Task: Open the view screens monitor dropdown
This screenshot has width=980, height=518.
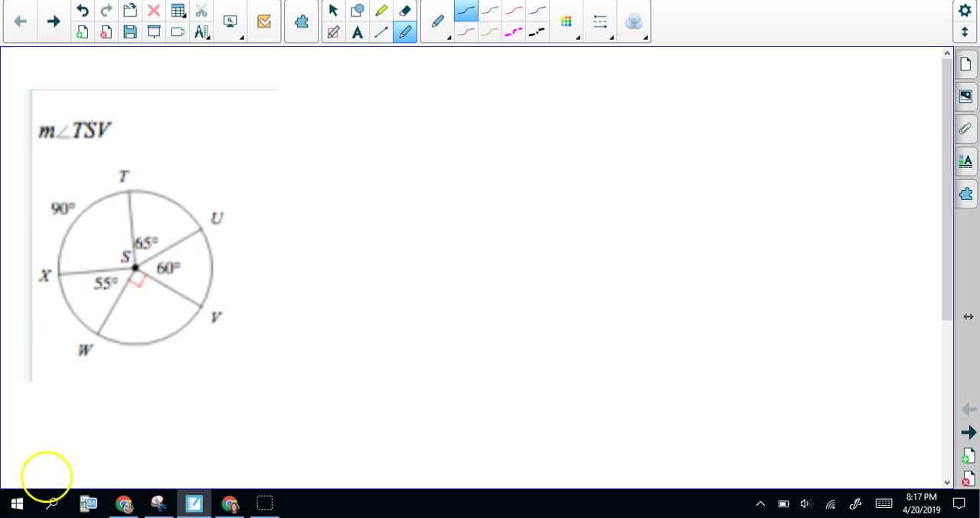Action: click(230, 21)
